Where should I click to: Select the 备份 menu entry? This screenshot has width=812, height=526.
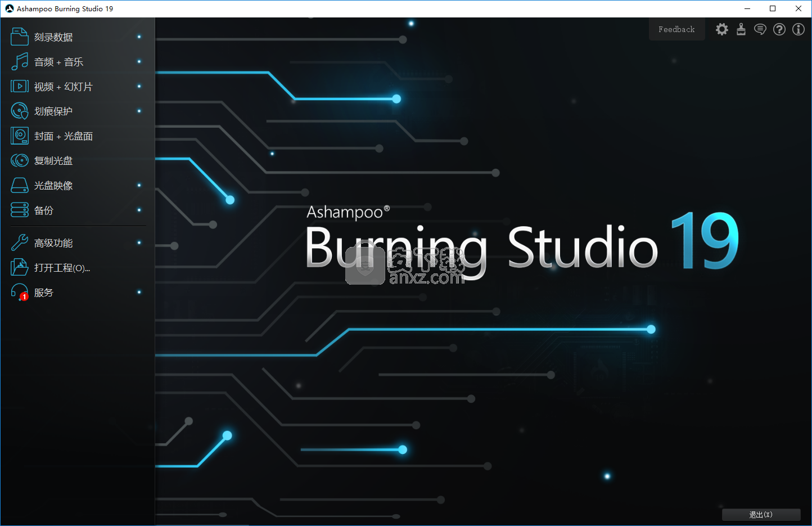(x=44, y=210)
